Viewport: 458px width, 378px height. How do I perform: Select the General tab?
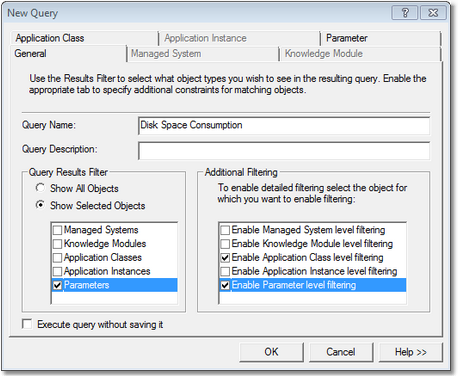point(31,54)
